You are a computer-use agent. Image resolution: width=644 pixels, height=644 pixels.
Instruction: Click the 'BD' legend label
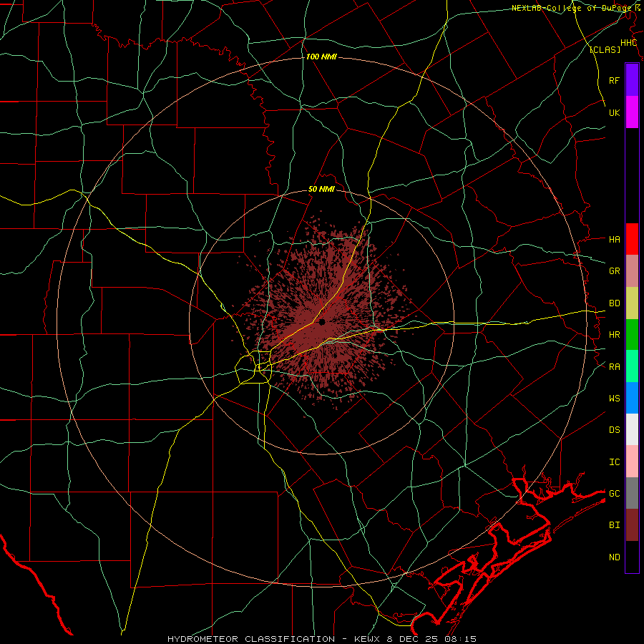point(615,303)
